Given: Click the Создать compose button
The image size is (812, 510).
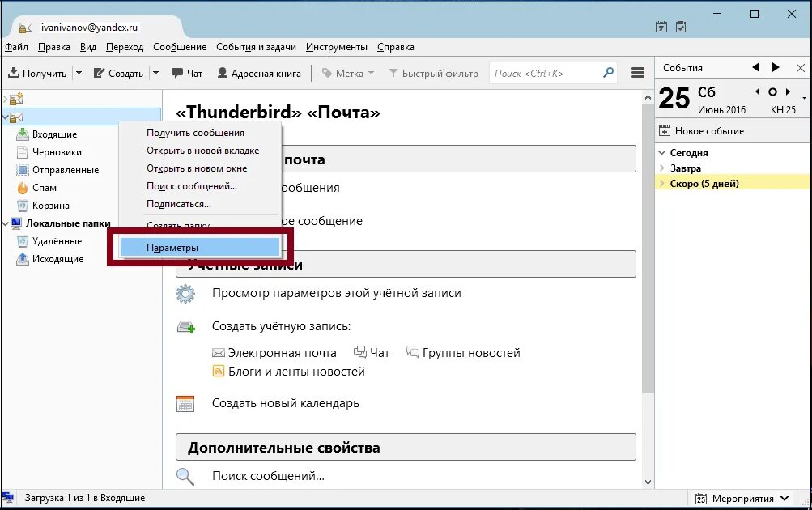Looking at the screenshot, I should pos(118,73).
